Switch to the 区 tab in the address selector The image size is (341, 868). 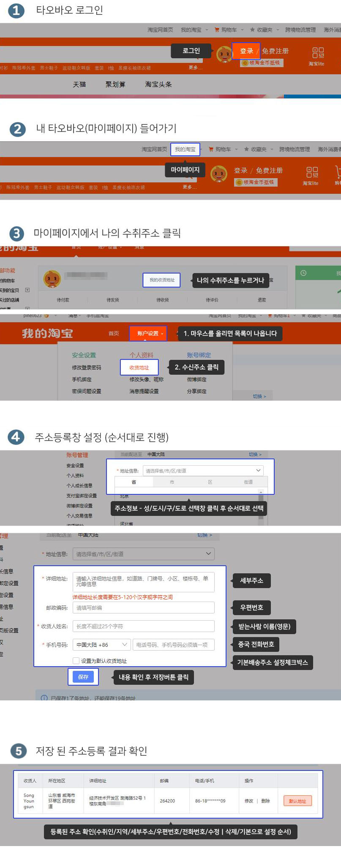pos(210,482)
